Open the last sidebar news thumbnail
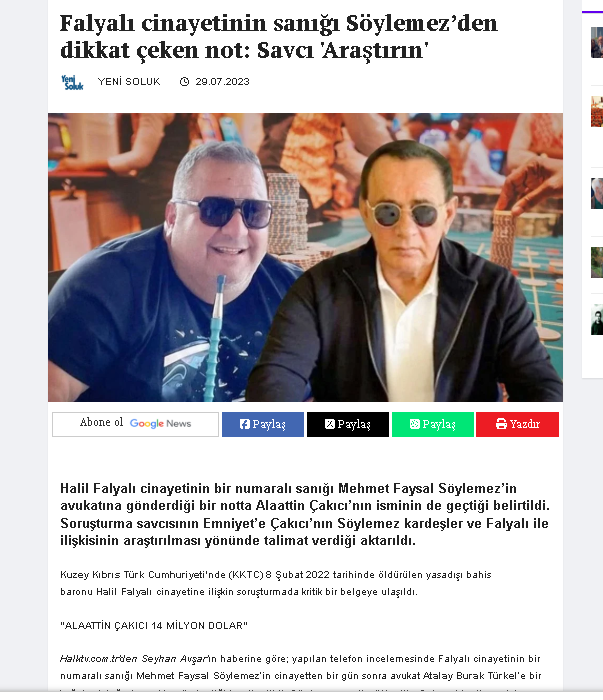The width and height of the screenshot is (603, 700). [597, 320]
